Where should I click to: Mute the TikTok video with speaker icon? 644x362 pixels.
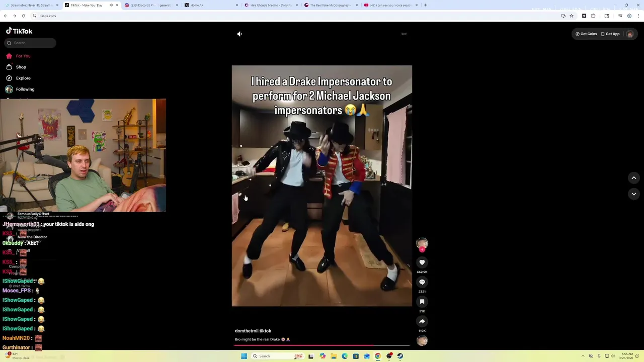point(239,34)
